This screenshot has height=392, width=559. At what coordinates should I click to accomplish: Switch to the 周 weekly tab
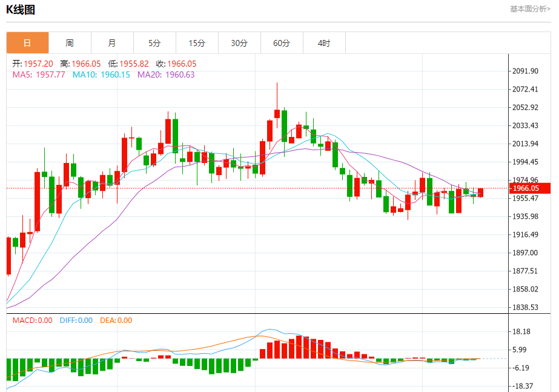click(x=70, y=43)
